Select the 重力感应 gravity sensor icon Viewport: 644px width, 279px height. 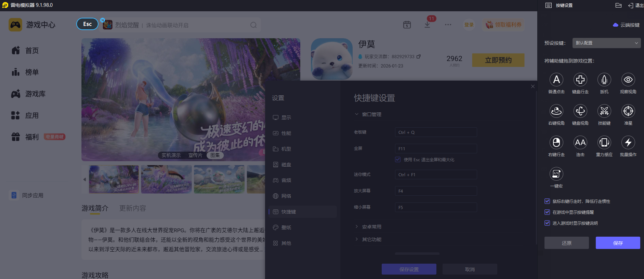pos(604,142)
